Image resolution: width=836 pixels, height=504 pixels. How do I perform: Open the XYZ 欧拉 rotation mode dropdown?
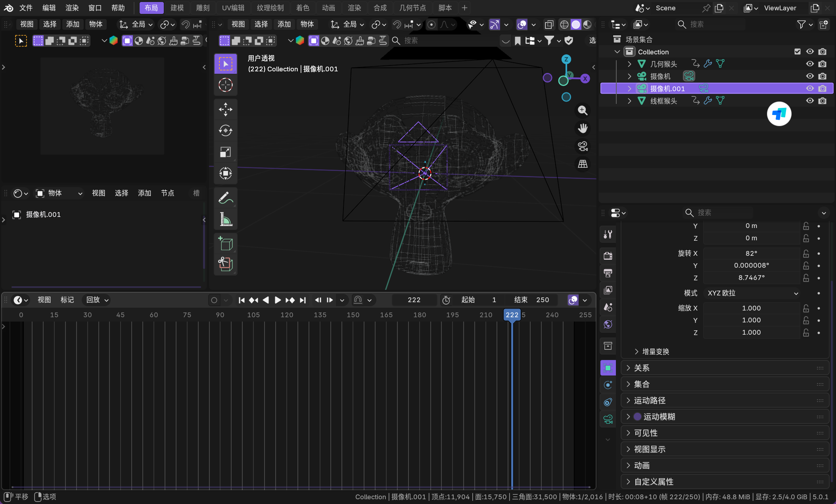[x=752, y=293]
